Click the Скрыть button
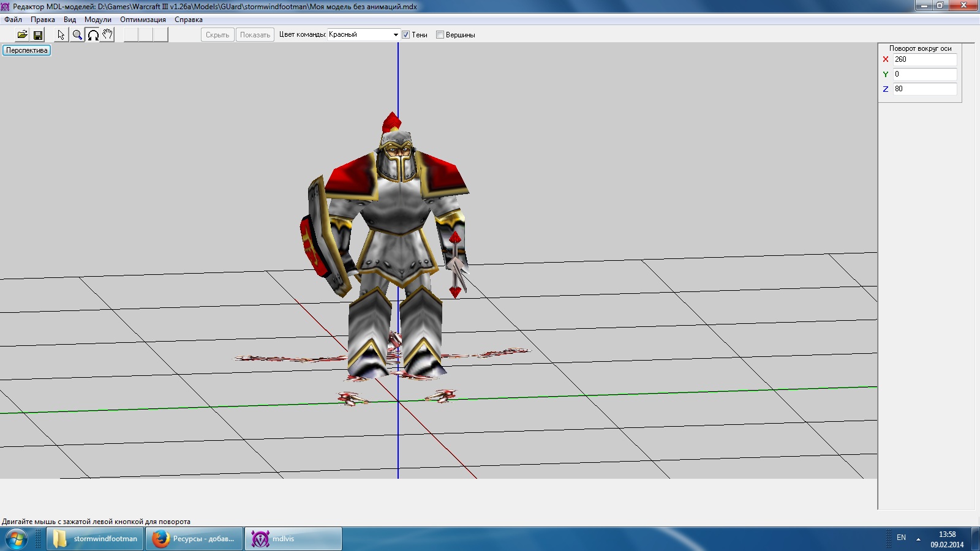Image resolution: width=980 pixels, height=551 pixels. tap(217, 35)
